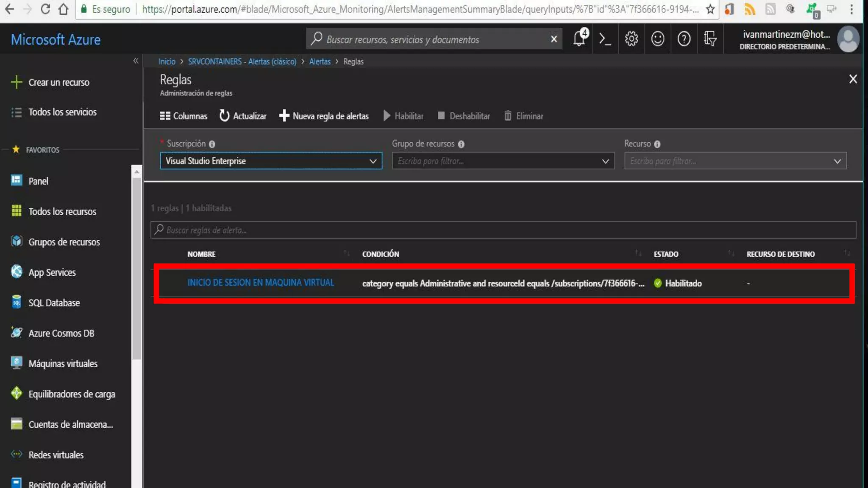Open the notifications bell icon
The width and height of the screenshot is (868, 488).
[579, 39]
